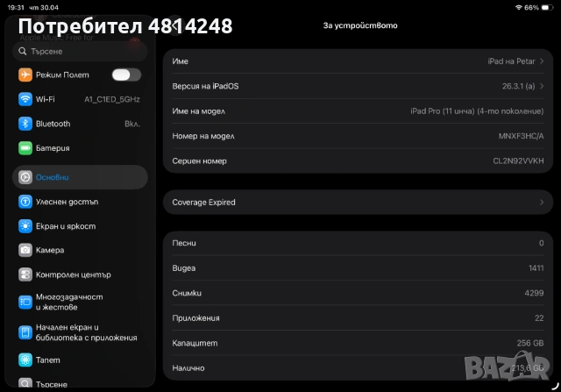The width and height of the screenshot is (561, 392).
Task: Tap the Песни count 0
Action: click(x=542, y=243)
